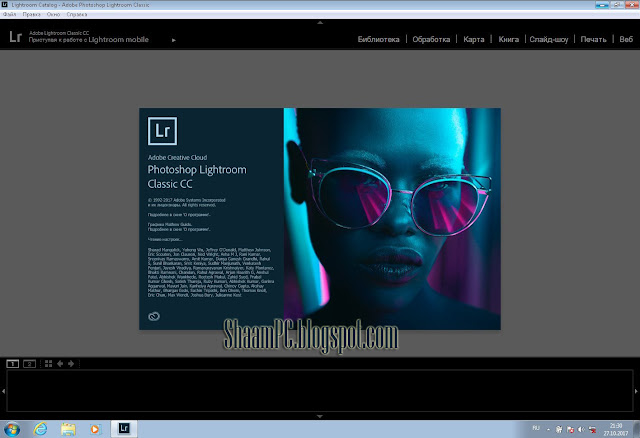Screen dimensions: 640x438
Task: Click the Lr logo on splash screen
Action: tap(162, 131)
